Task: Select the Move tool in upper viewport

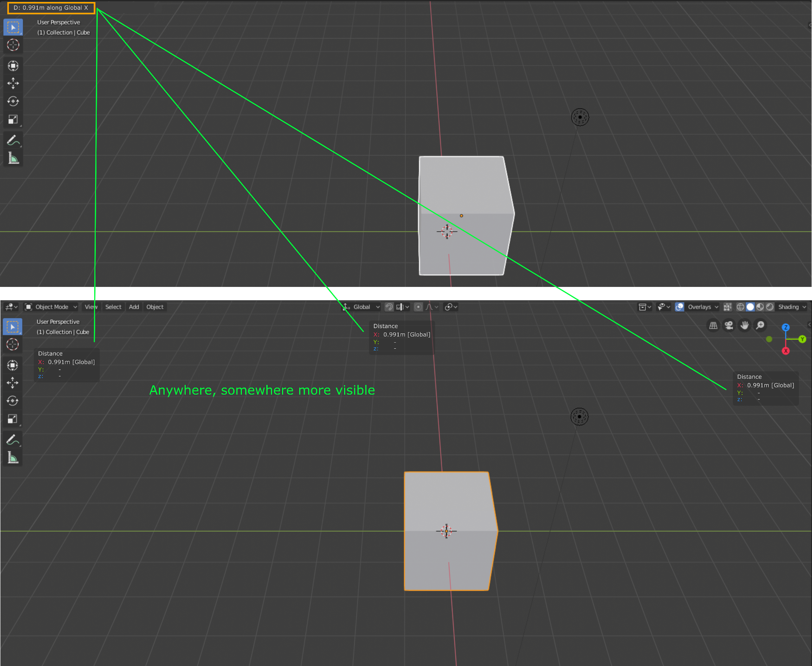Action: pyautogui.click(x=13, y=83)
